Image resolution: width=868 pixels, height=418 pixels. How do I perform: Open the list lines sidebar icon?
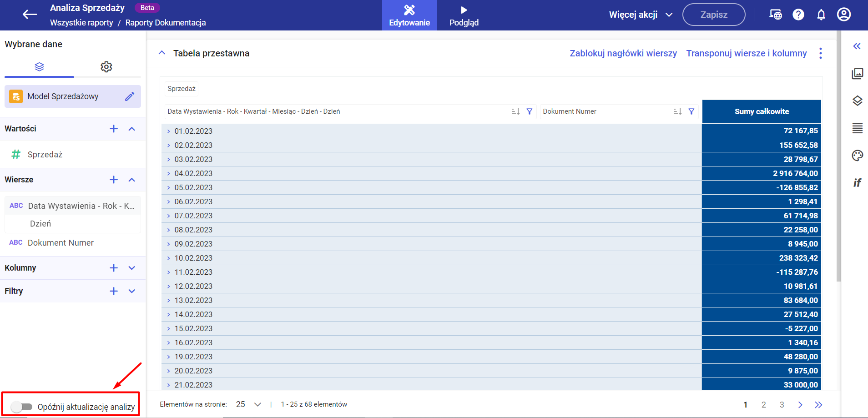click(x=858, y=128)
